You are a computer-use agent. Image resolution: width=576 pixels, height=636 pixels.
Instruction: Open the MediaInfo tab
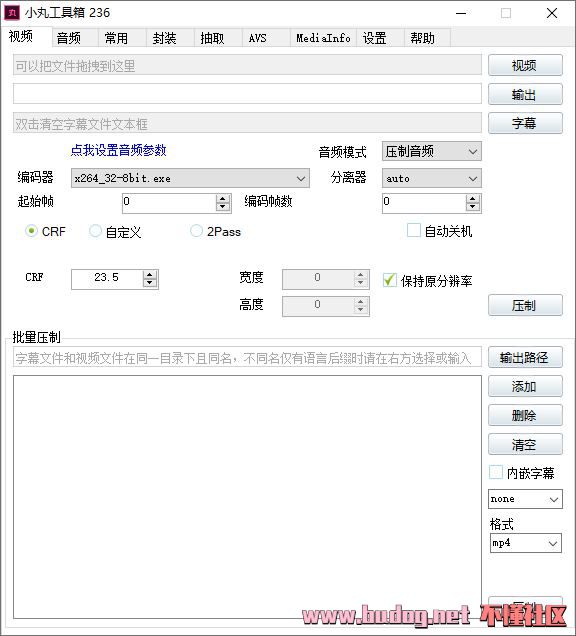pos(323,38)
